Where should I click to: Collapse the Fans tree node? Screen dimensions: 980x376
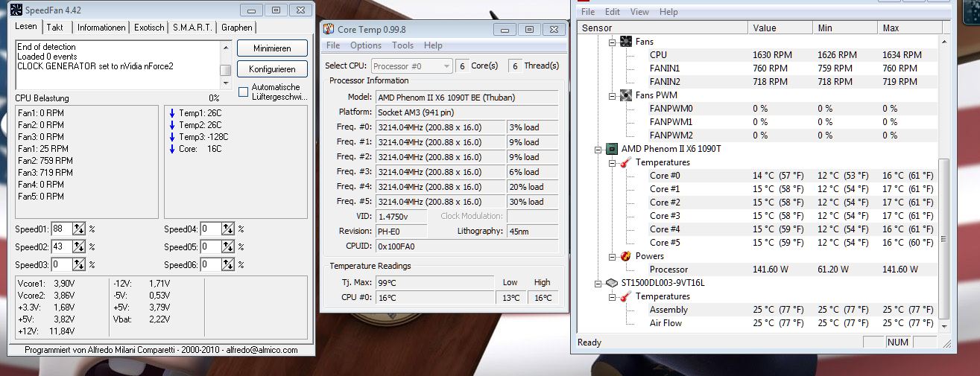point(613,42)
